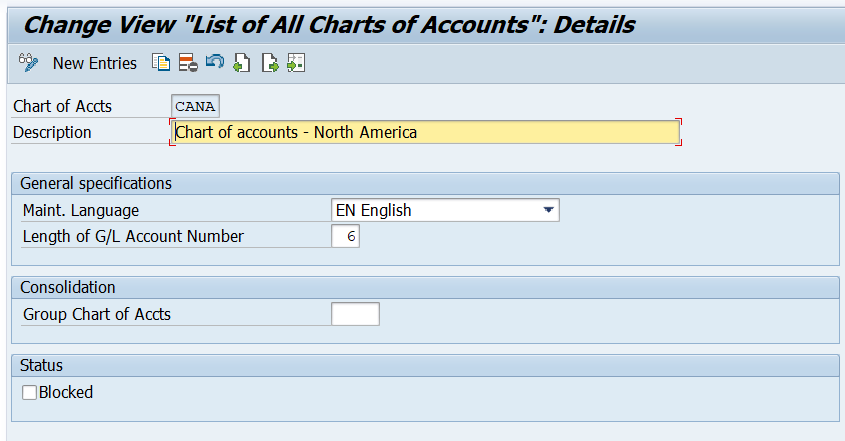Click the Copy As icon

[x=161, y=63]
